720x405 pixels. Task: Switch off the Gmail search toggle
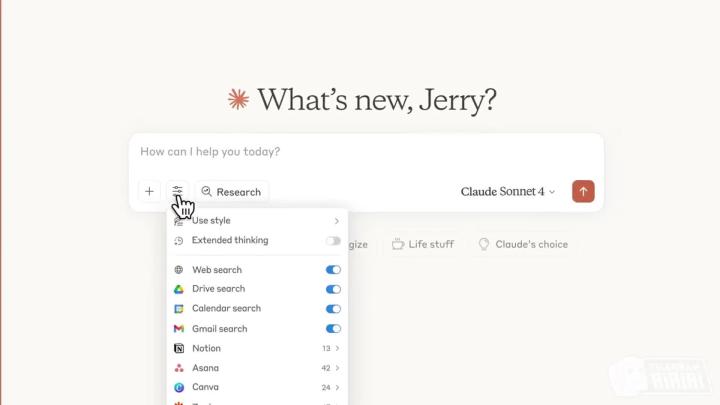(x=333, y=329)
